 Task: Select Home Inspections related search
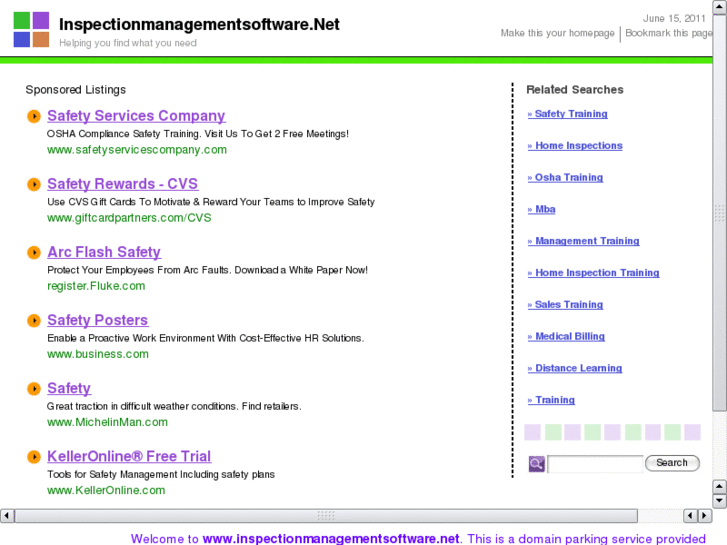(x=575, y=146)
